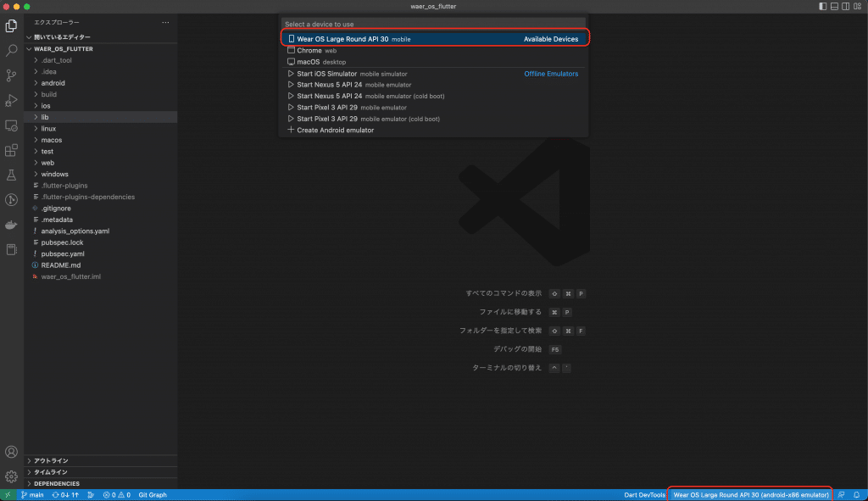The height and width of the screenshot is (501, 868).
Task: Click the main branch in status bar
Action: (x=32, y=495)
